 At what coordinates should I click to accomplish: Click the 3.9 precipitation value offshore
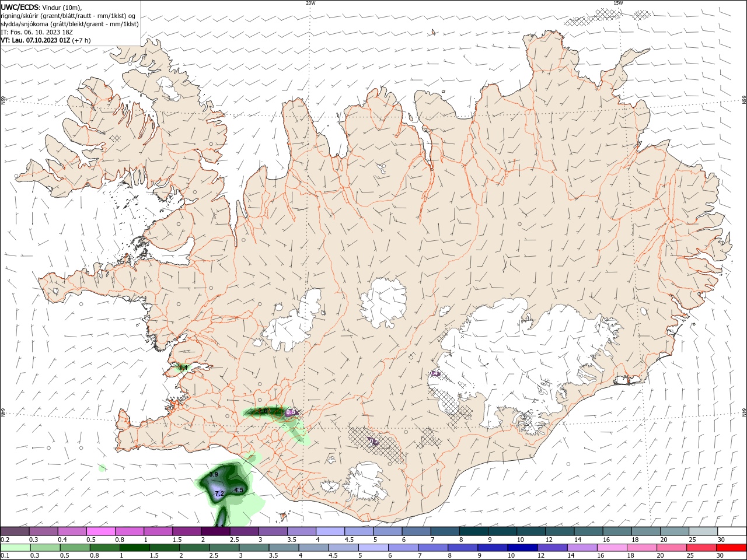[214, 474]
